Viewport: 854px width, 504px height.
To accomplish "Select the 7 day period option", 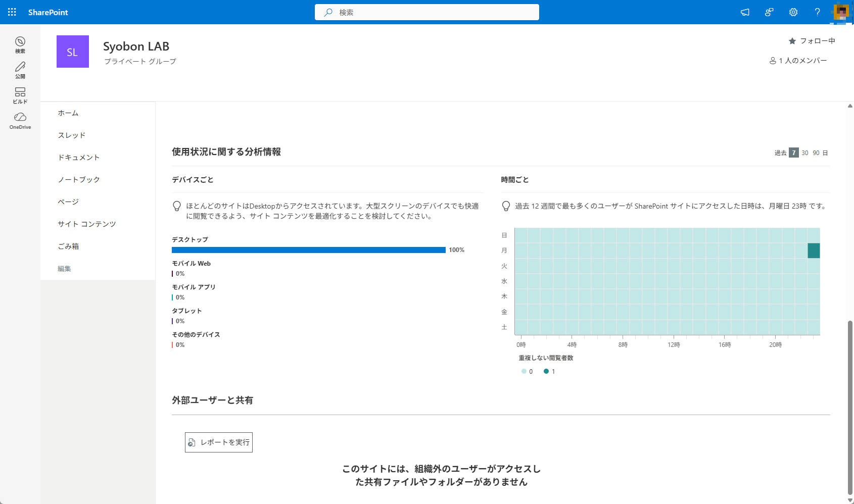I will tap(794, 153).
